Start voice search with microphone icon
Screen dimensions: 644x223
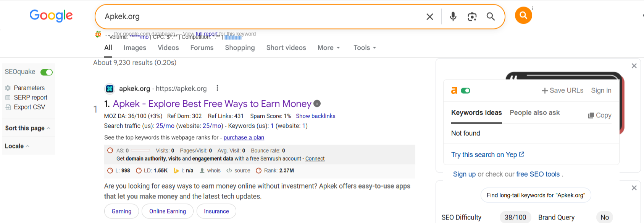[x=453, y=16]
